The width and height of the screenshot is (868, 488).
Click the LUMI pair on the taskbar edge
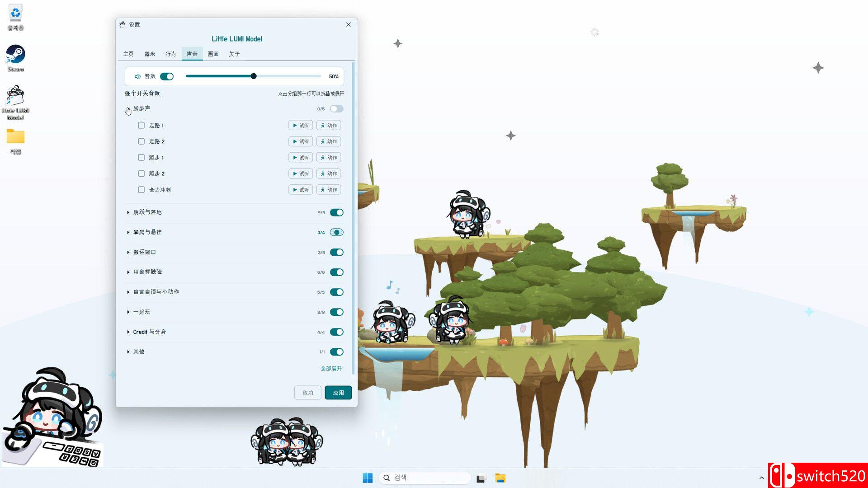[x=287, y=441]
